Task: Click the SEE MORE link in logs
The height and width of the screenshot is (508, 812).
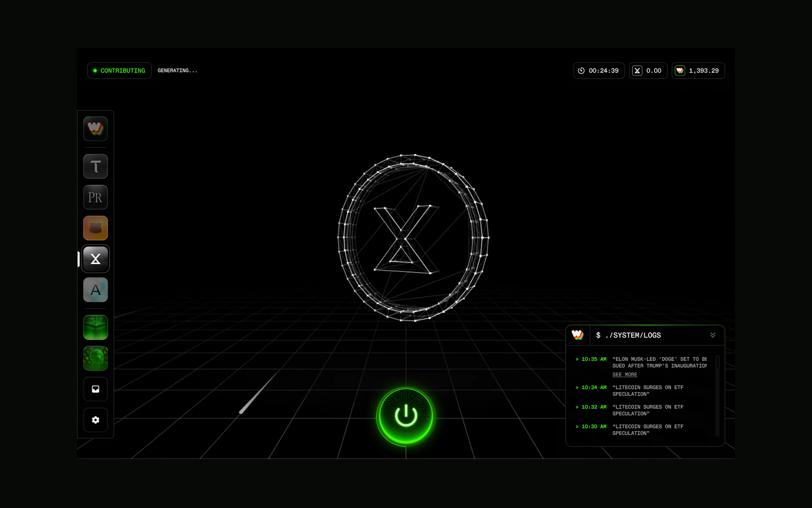Action: click(625, 374)
